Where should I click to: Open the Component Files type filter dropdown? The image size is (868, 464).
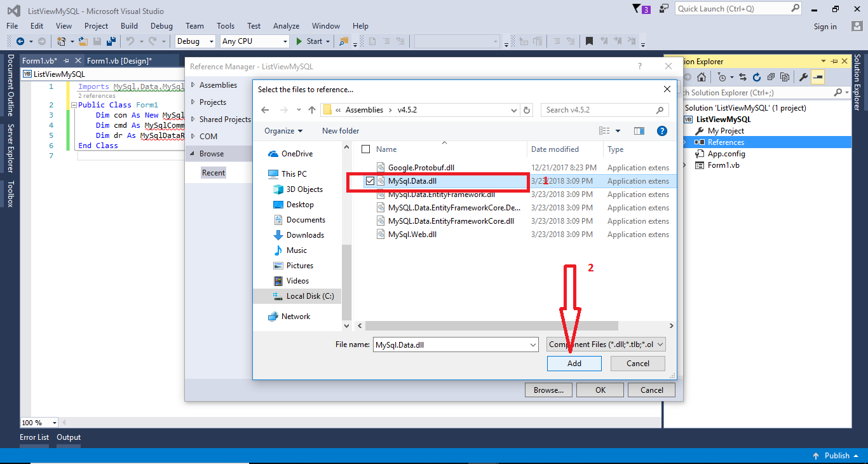[x=606, y=345]
